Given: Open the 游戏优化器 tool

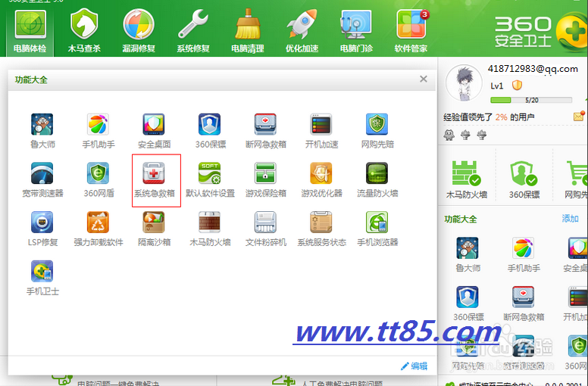Looking at the screenshot, I should pyautogui.click(x=321, y=179).
